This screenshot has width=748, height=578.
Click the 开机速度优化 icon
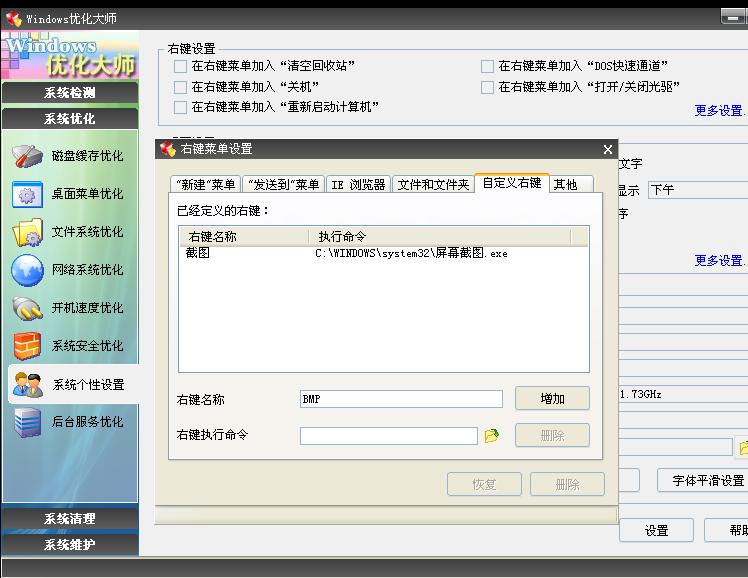27,308
